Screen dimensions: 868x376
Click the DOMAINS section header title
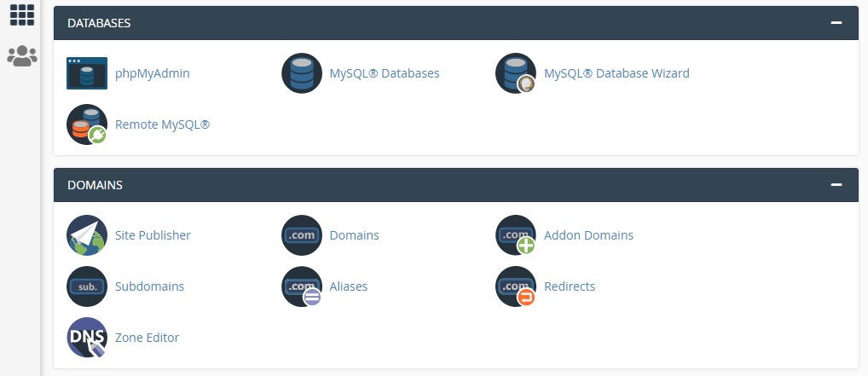pyautogui.click(x=95, y=184)
